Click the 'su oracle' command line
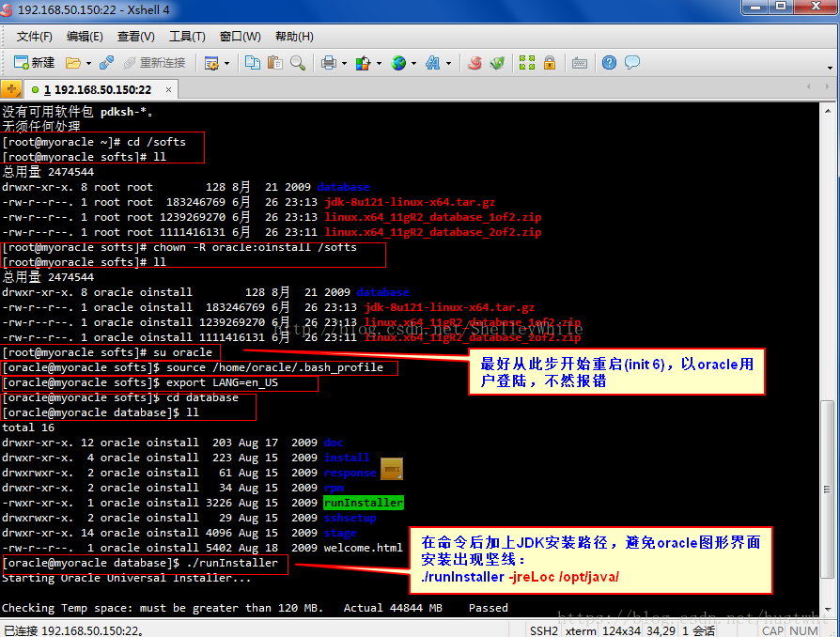The image size is (840, 637). pos(182,352)
